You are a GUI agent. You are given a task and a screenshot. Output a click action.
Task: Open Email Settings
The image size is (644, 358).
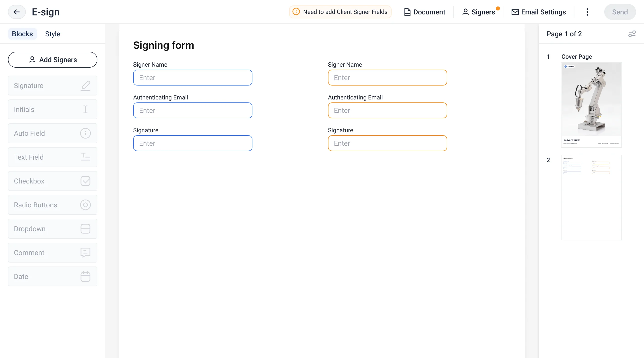(x=538, y=12)
